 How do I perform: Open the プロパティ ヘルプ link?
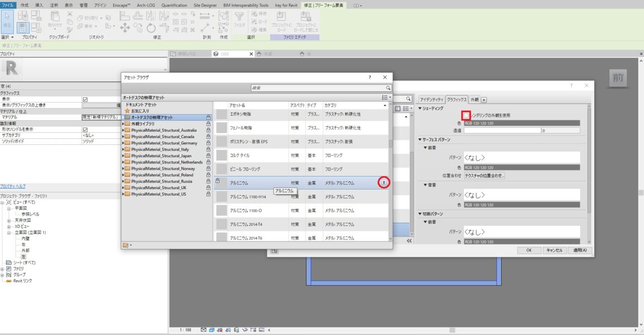(x=13, y=186)
